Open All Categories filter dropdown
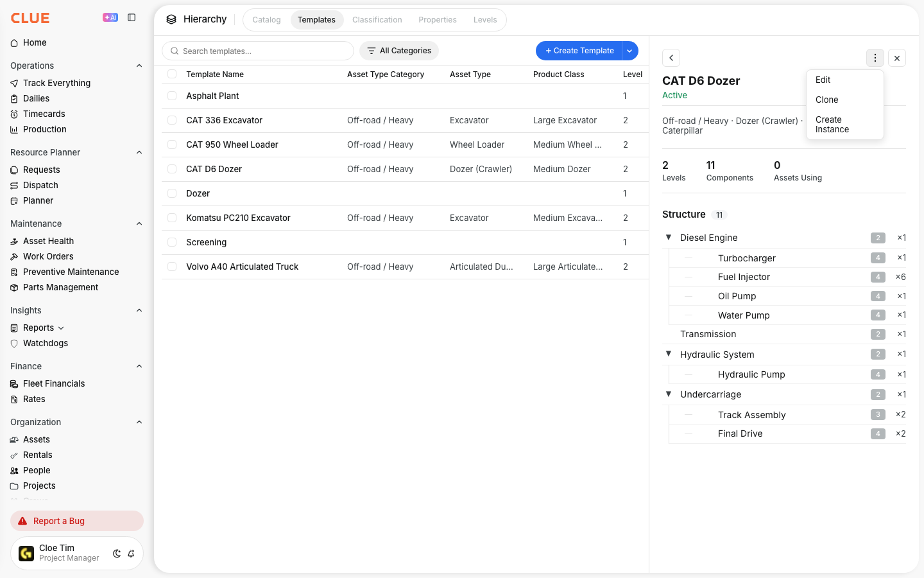Screen dimensions: 924x578 (x=399, y=51)
